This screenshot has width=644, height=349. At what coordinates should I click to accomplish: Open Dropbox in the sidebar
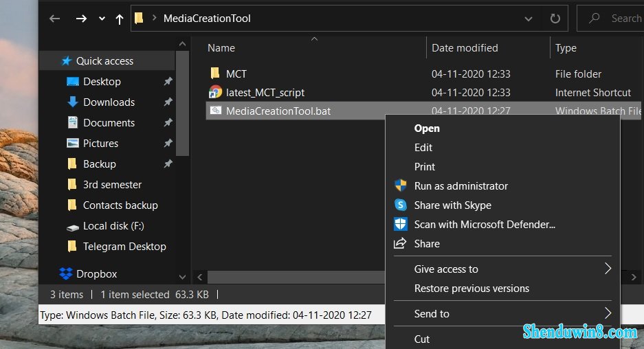[96, 274]
